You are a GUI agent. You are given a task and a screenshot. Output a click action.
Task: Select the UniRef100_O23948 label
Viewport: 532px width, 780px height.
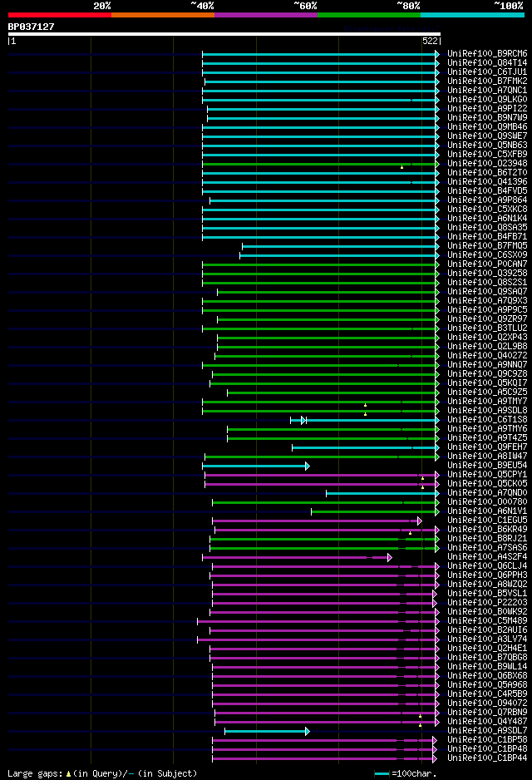[487, 164]
